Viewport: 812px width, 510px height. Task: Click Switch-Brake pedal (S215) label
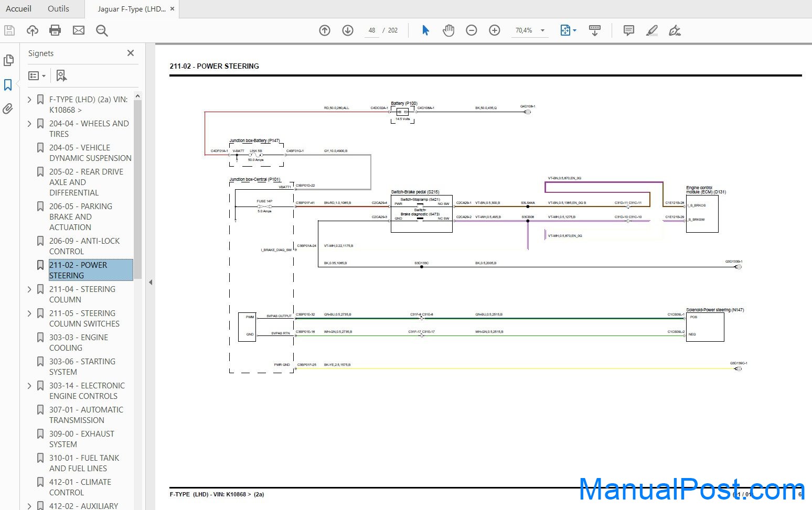pyautogui.click(x=415, y=192)
